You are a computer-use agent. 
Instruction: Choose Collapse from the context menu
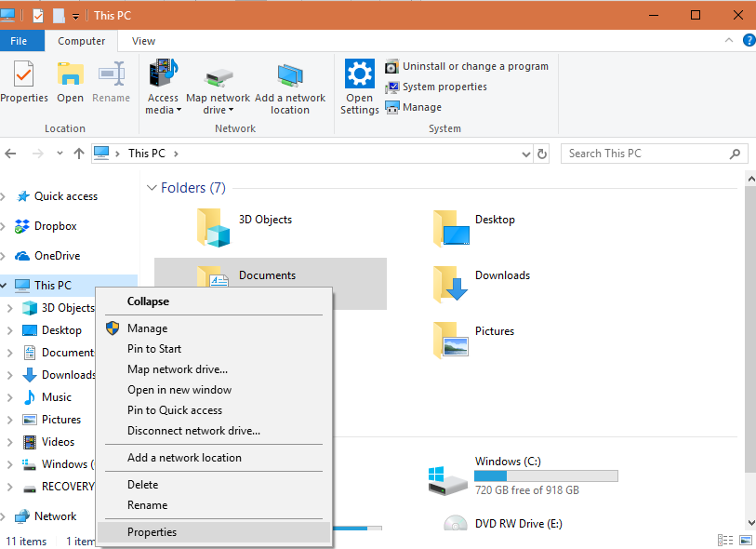(x=214, y=301)
